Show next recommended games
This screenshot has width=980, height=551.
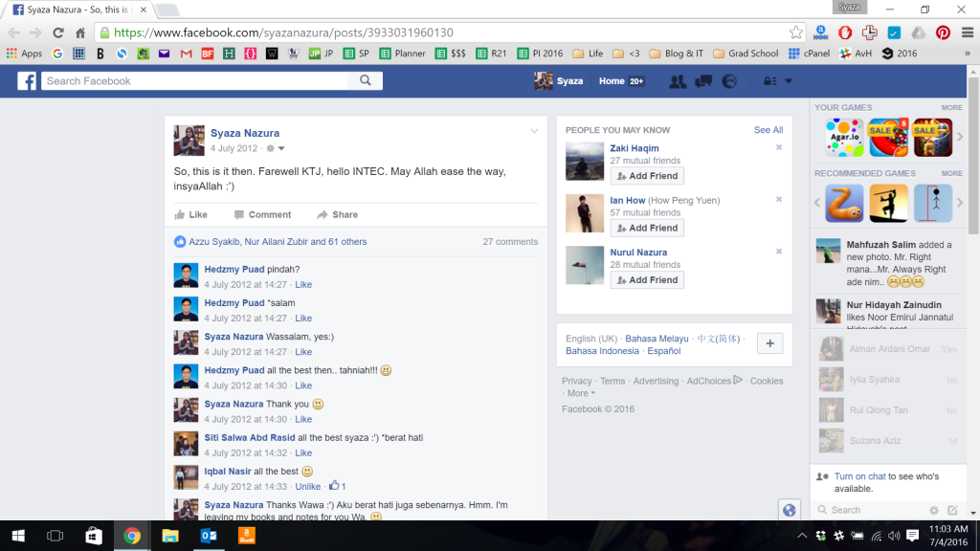click(x=960, y=203)
